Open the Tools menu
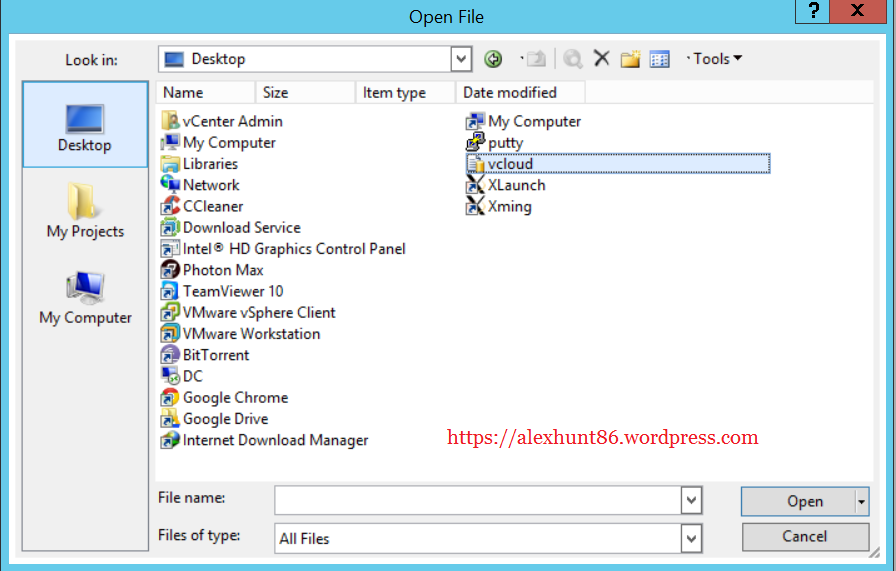 click(x=716, y=59)
